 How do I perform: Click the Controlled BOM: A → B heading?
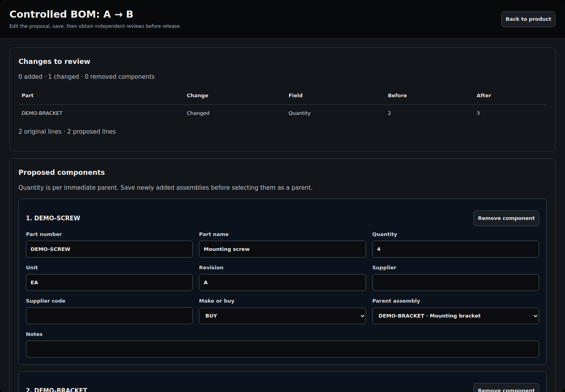pos(71,15)
